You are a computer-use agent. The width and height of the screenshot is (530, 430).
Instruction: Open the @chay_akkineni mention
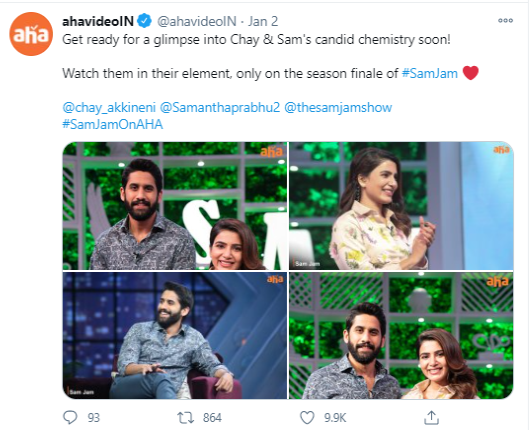coord(109,108)
